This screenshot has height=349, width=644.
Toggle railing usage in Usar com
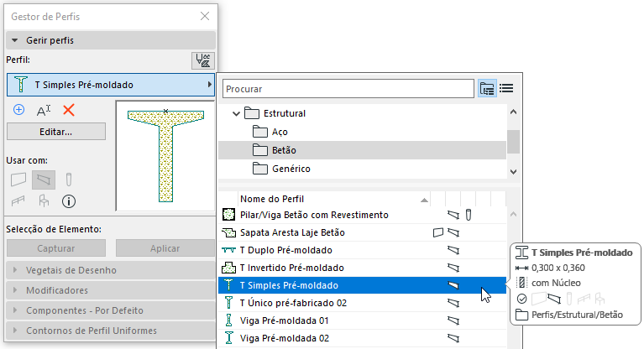click(x=18, y=201)
